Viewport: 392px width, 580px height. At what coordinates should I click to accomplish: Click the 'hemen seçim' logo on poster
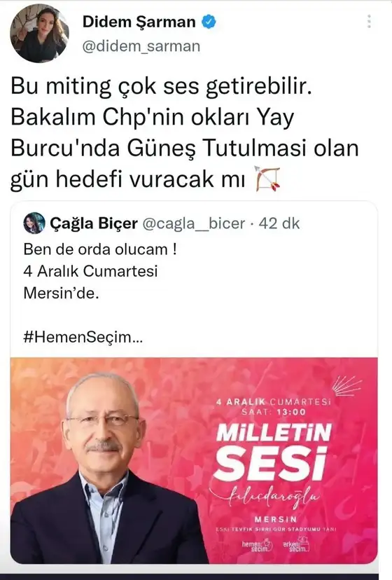258,546
